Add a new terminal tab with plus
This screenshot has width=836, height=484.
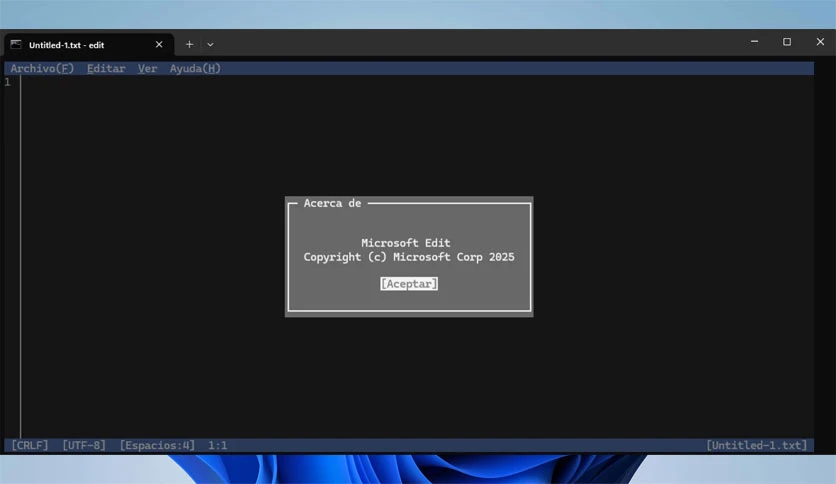(189, 45)
